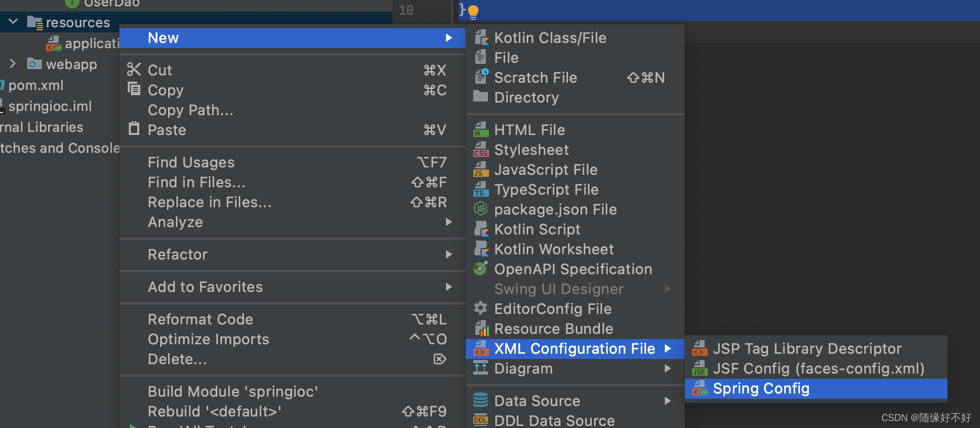This screenshot has width=980, height=428.
Task: Open the Refactor submenu arrow
Action: 449,254
